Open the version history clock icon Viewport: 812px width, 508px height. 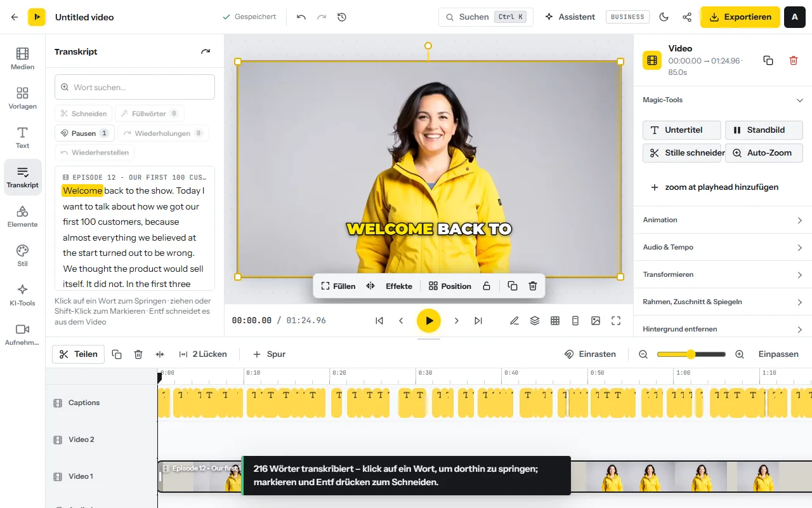click(x=342, y=17)
